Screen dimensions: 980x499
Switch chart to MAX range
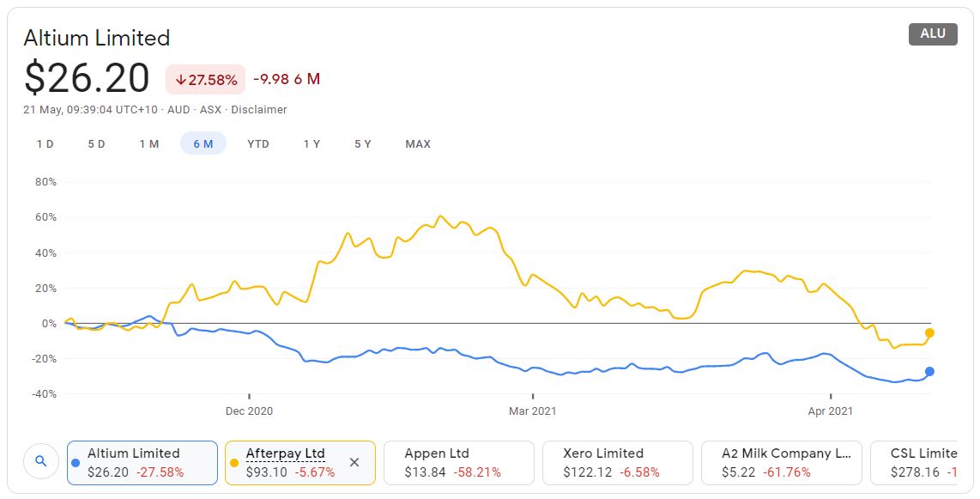click(x=418, y=143)
